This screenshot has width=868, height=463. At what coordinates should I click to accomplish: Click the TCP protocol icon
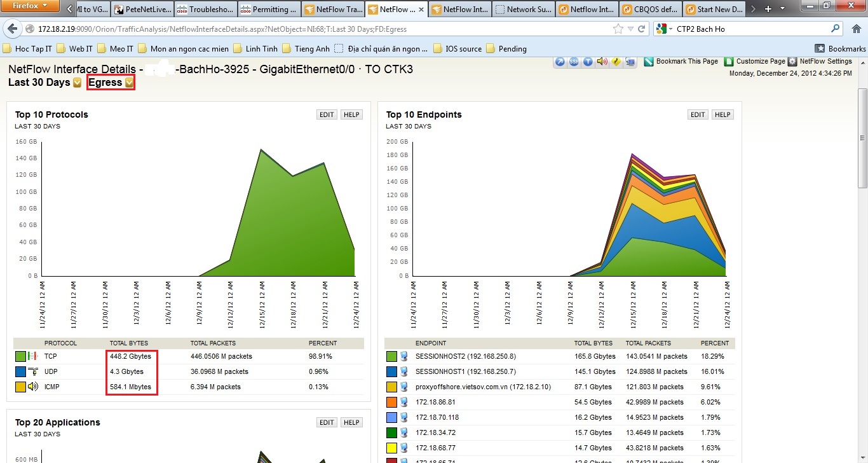(33, 356)
